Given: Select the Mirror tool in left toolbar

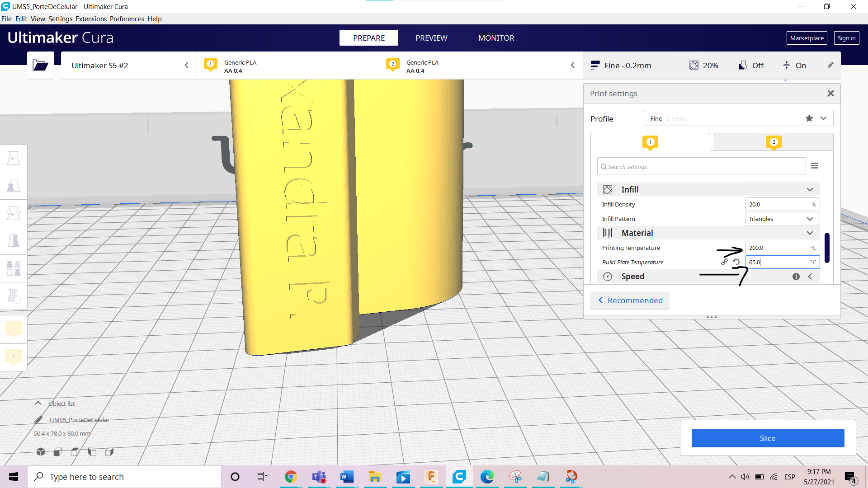Looking at the screenshot, I should 14,241.
